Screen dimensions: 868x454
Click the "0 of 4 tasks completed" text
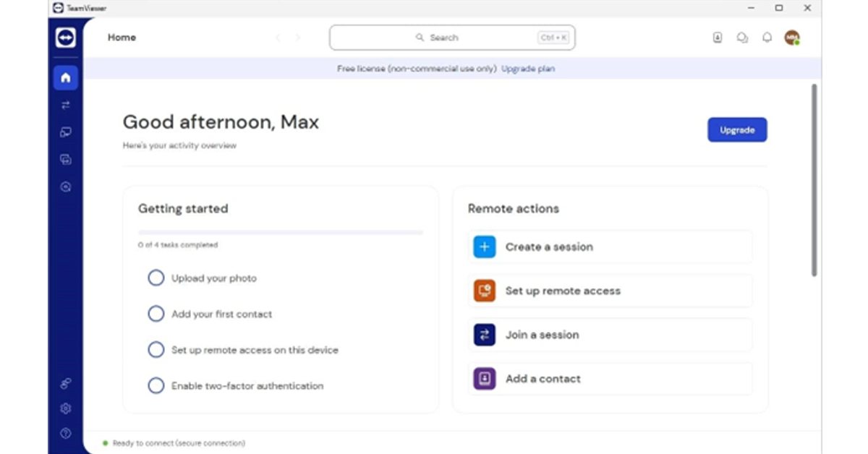tap(178, 245)
